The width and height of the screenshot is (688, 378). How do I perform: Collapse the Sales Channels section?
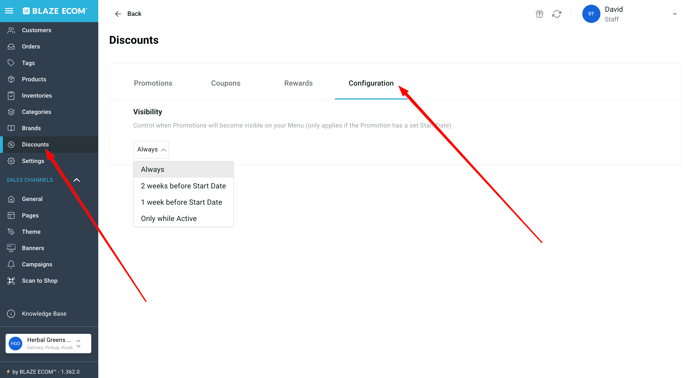pyautogui.click(x=76, y=180)
